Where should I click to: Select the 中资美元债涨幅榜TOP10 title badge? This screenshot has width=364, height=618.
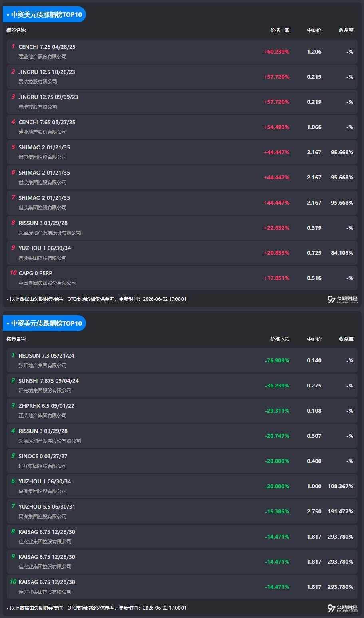44,14
